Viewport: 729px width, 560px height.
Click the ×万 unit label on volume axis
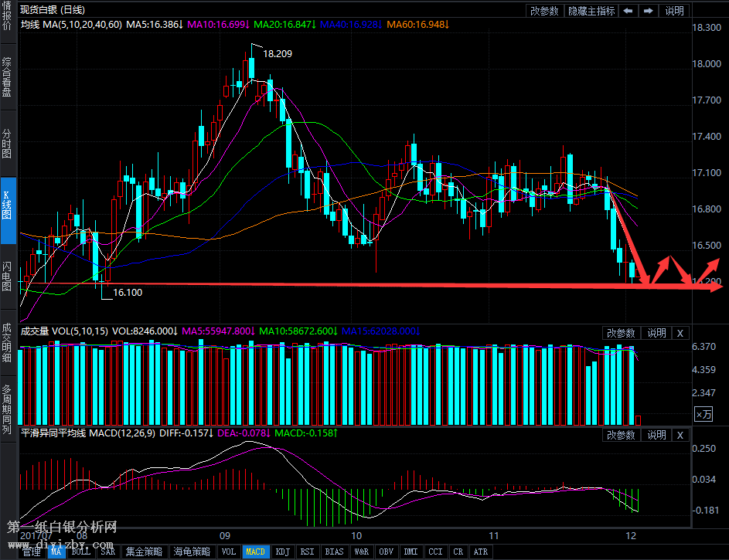click(x=703, y=415)
